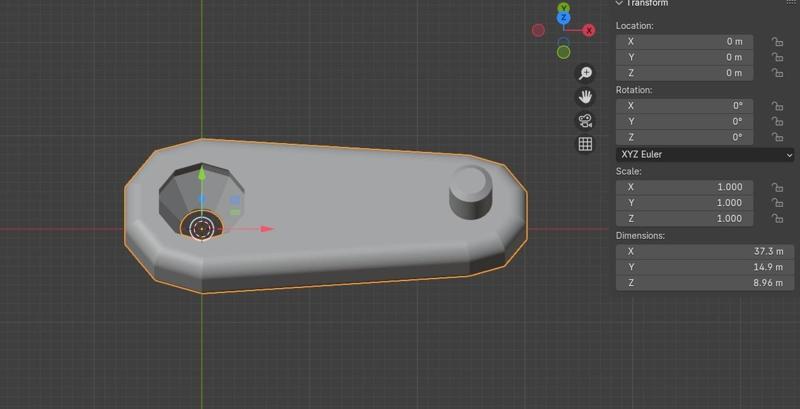Click Location Z field showing 0 m
This screenshot has height=409, width=800.
pyautogui.click(x=684, y=73)
